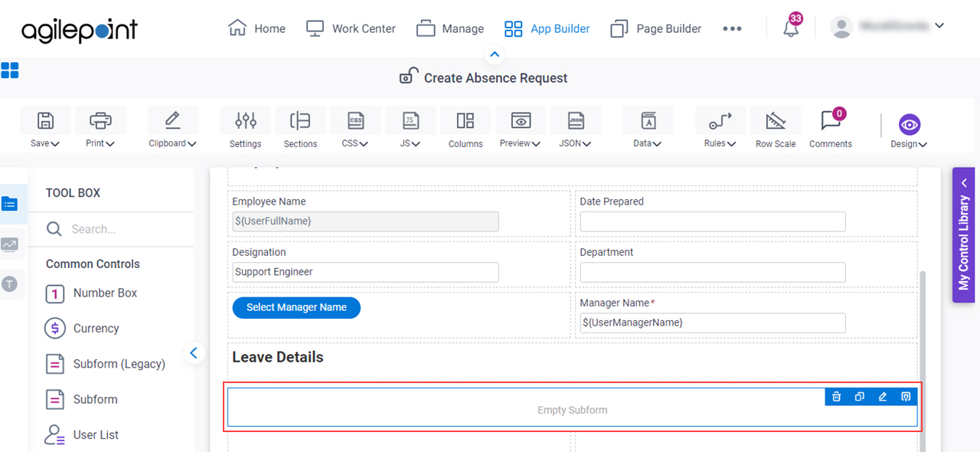The image size is (980, 452).
Task: Go to Home in the top navigation
Action: point(257,28)
